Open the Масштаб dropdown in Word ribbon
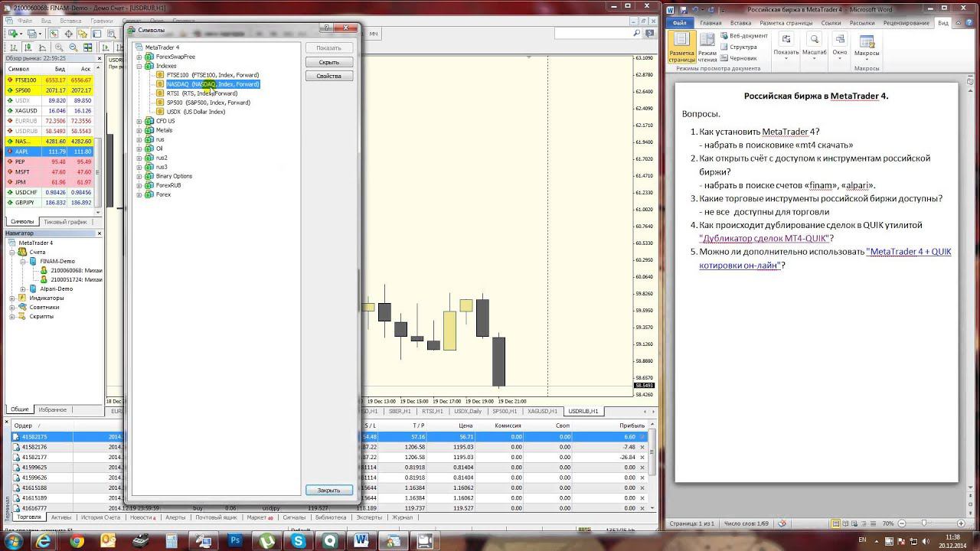 pos(815,46)
